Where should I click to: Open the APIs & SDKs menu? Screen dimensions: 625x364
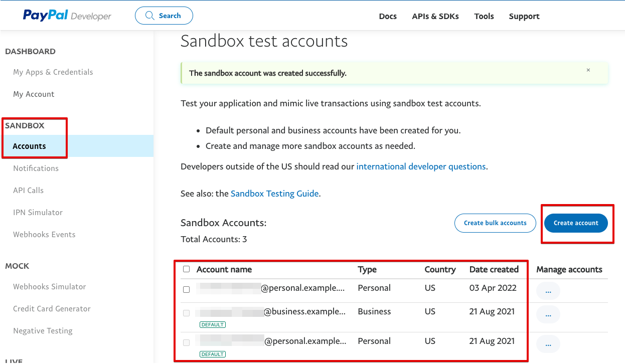tap(435, 16)
